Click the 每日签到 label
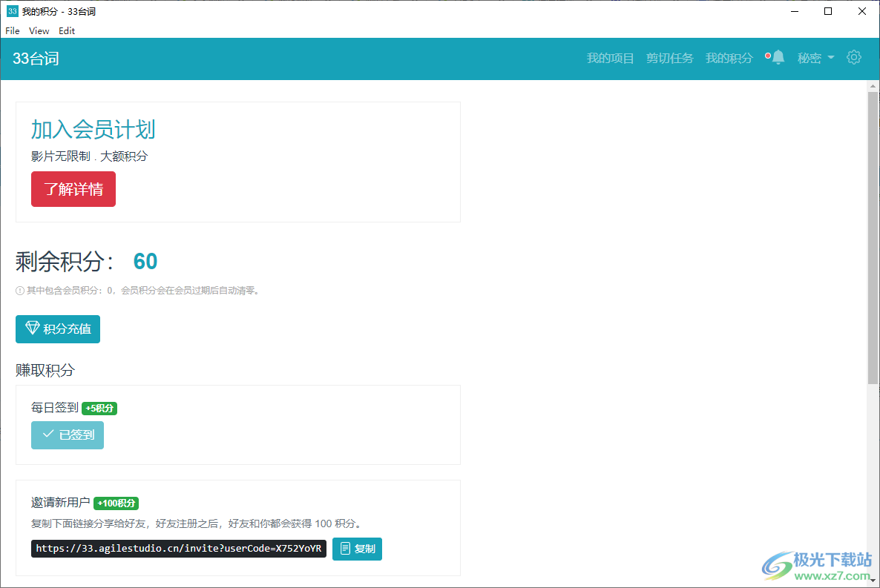Viewport: 880px width, 588px height. click(x=55, y=408)
